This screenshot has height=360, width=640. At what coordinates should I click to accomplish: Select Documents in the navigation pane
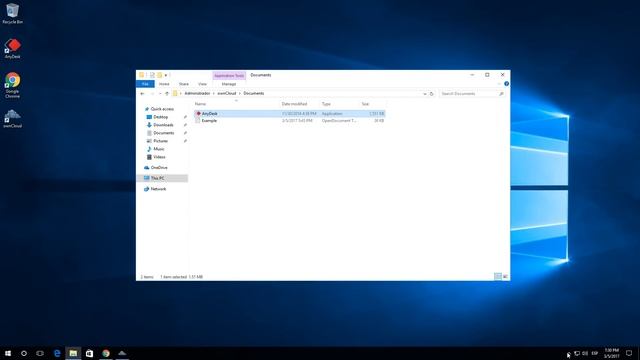click(x=164, y=133)
